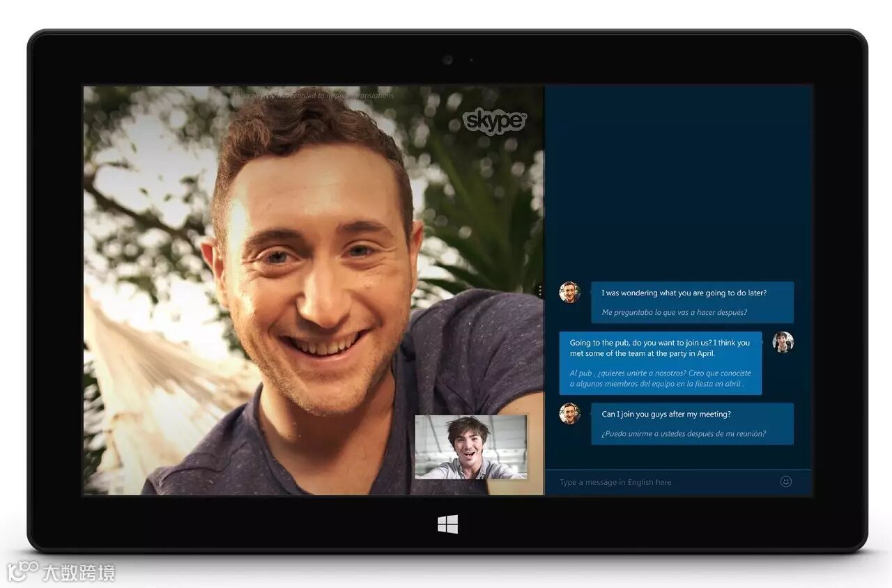Screen dimensions: 892x588
Task: Click the call recording notice text atop video
Action: tap(314, 95)
